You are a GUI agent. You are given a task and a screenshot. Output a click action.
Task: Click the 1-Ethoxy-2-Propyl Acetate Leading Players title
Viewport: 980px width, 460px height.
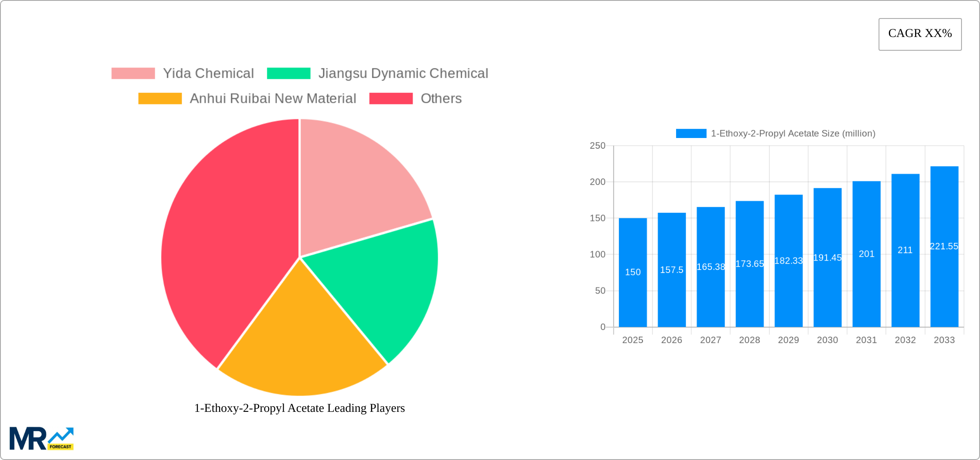(299, 408)
